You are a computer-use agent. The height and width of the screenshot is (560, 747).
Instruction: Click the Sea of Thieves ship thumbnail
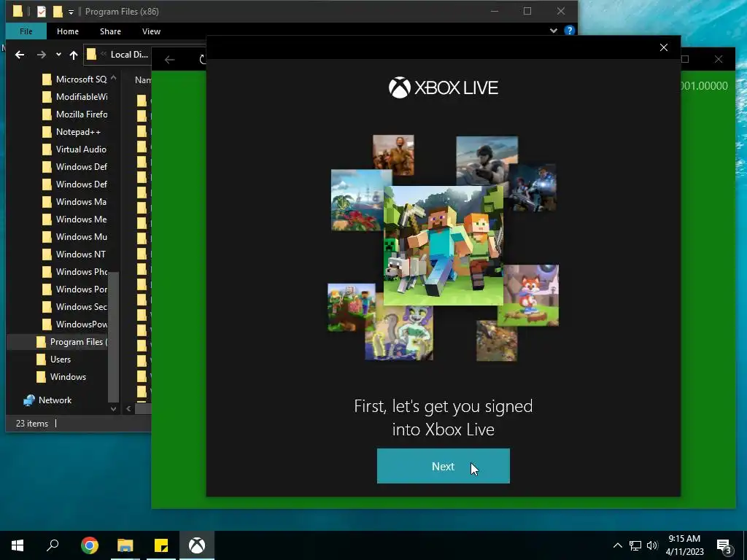[360, 200]
